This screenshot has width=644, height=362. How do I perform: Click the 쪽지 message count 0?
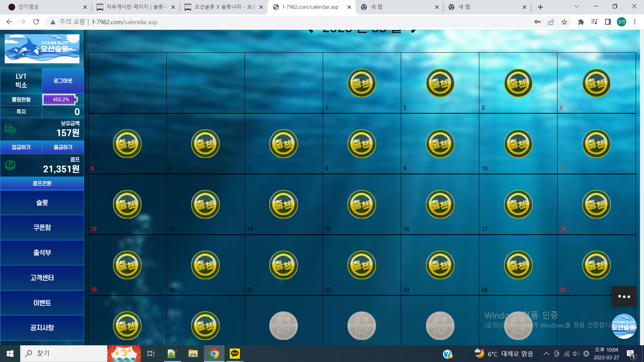click(x=77, y=112)
